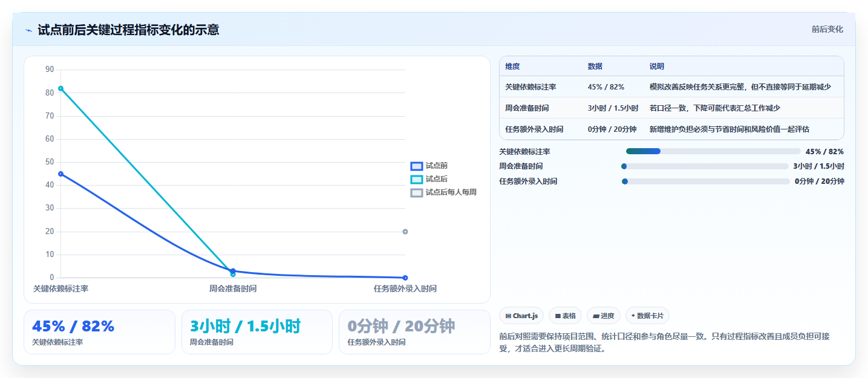Viewport: 868px width, 378px height.
Task: Click the progress value 45% / 82%
Action: (824, 152)
